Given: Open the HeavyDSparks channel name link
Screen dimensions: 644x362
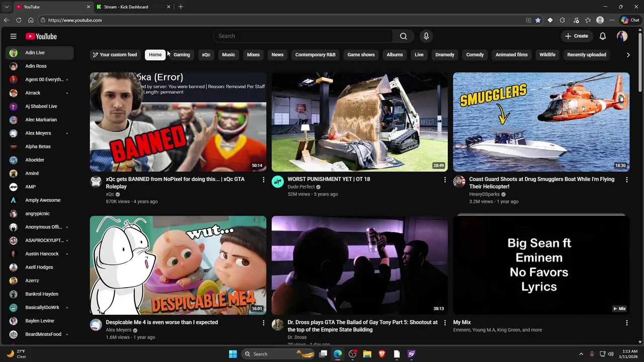Looking at the screenshot, I should click(484, 194).
